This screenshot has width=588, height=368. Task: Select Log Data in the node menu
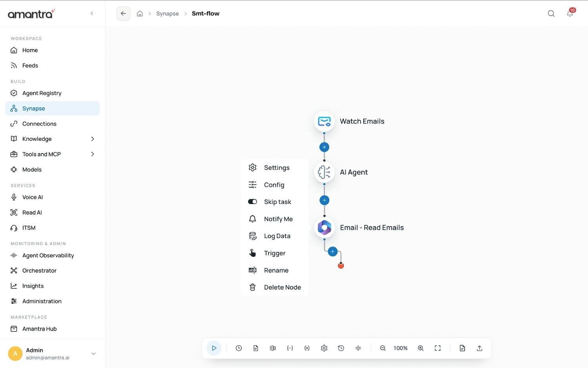coord(274,236)
